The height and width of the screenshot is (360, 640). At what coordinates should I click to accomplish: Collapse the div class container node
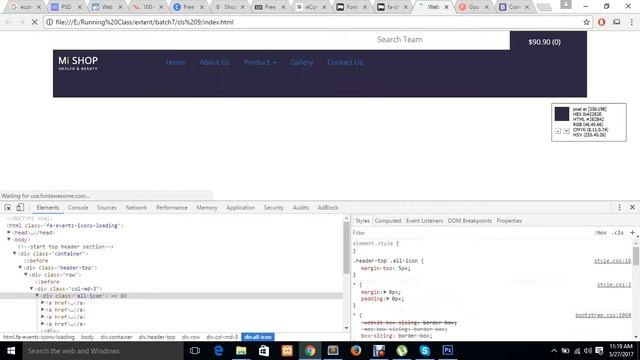point(15,253)
